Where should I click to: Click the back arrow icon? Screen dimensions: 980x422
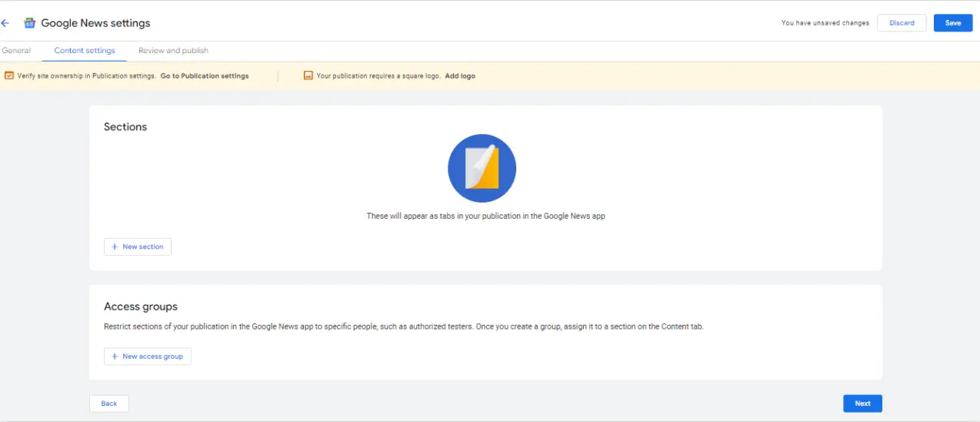click(x=5, y=23)
